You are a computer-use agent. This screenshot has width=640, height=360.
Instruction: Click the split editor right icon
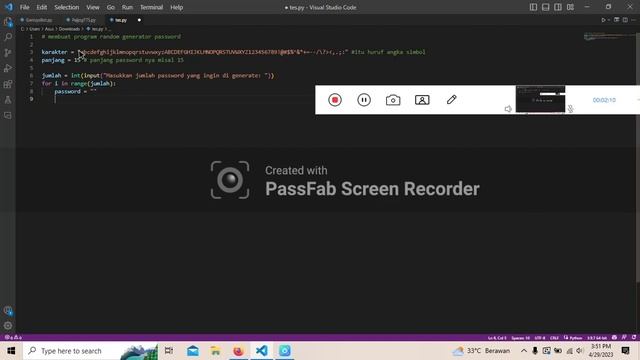(624, 20)
